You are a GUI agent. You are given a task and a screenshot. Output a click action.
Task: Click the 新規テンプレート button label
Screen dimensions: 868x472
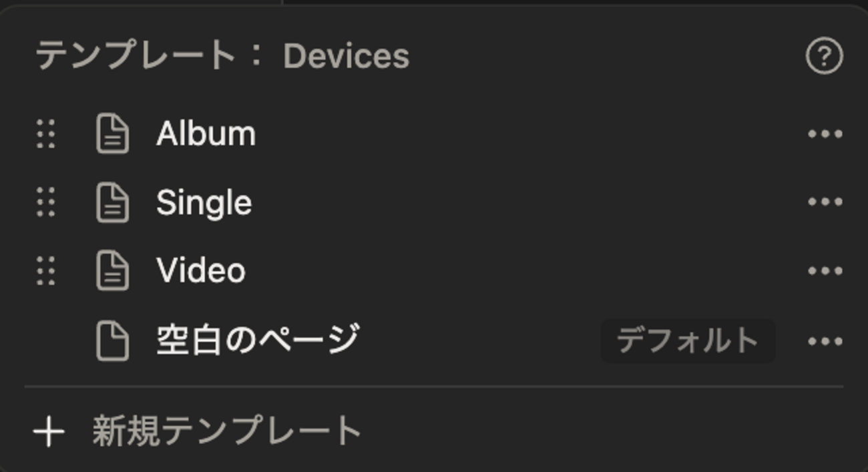pyautogui.click(x=227, y=431)
